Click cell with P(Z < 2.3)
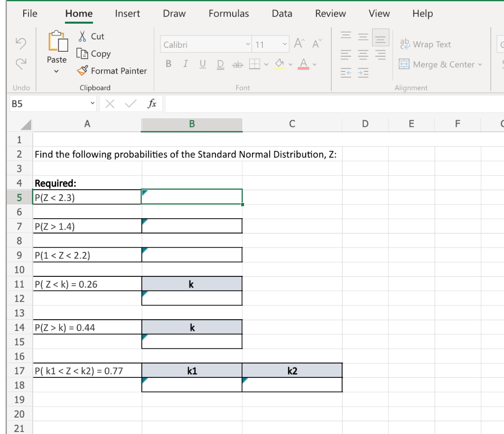504x434 pixels. (87, 197)
